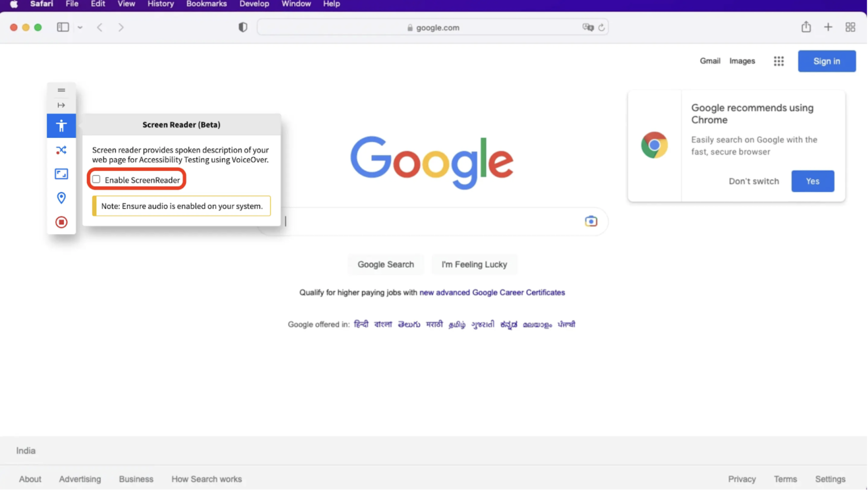Click the location pin icon
Viewport: 868px width, 490px height.
click(61, 198)
